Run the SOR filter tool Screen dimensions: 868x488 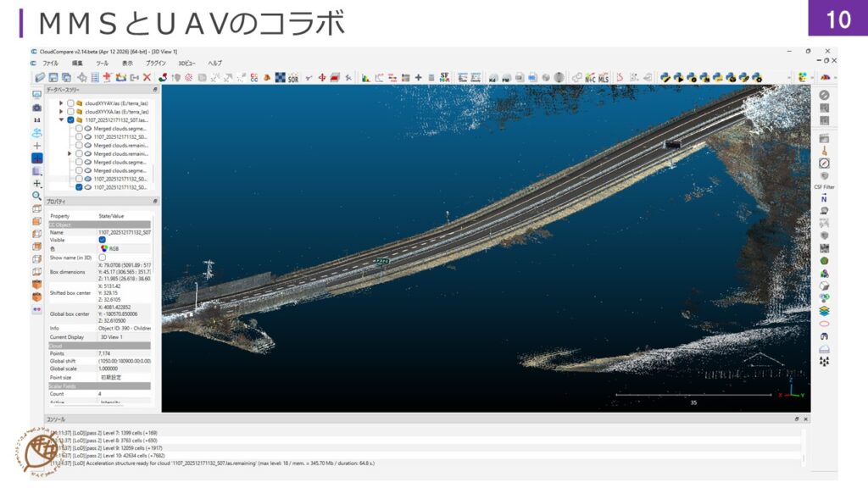tap(292, 77)
